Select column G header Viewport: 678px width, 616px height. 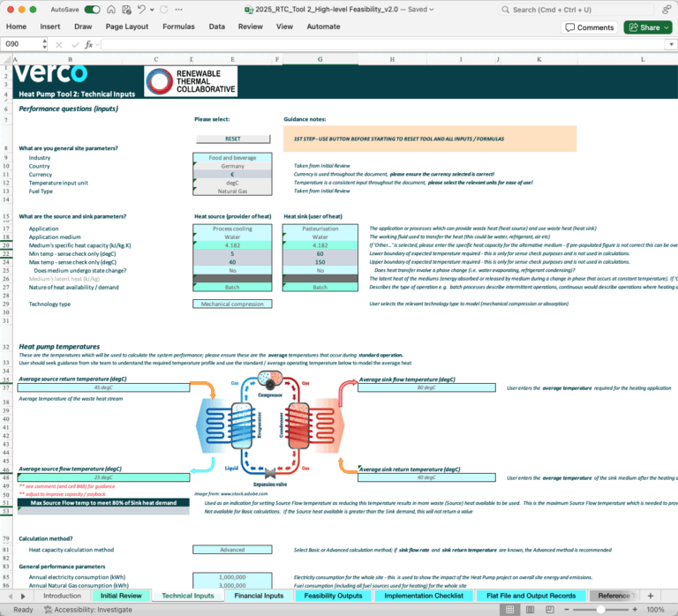pos(320,60)
